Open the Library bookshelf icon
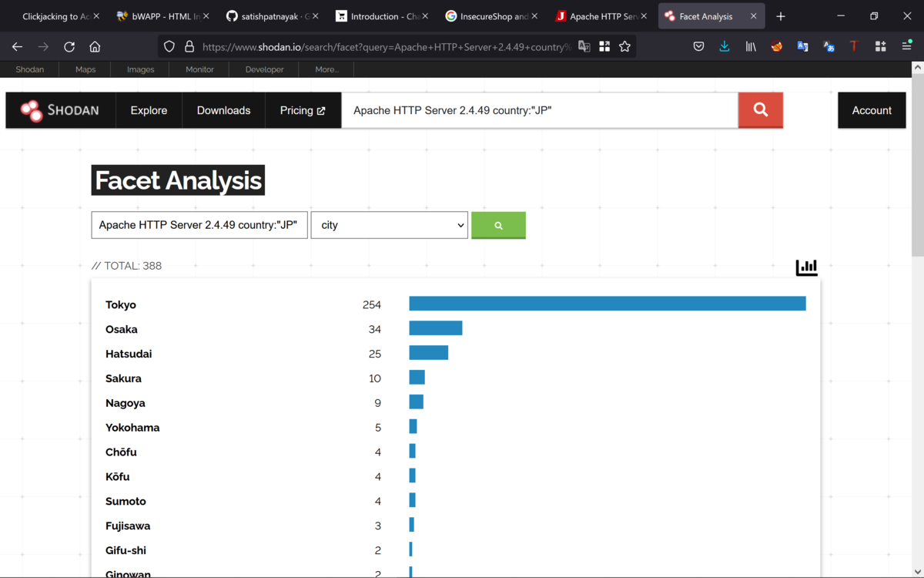The image size is (924, 578). tap(751, 46)
